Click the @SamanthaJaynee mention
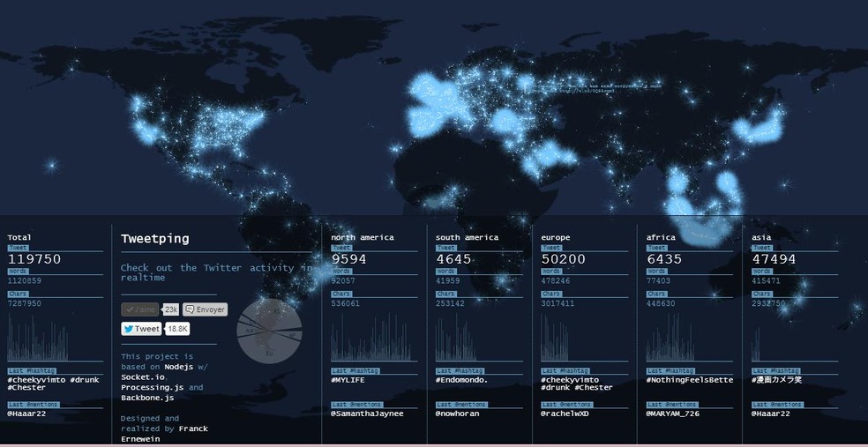Viewport: 868px width, 447px height. tap(368, 413)
